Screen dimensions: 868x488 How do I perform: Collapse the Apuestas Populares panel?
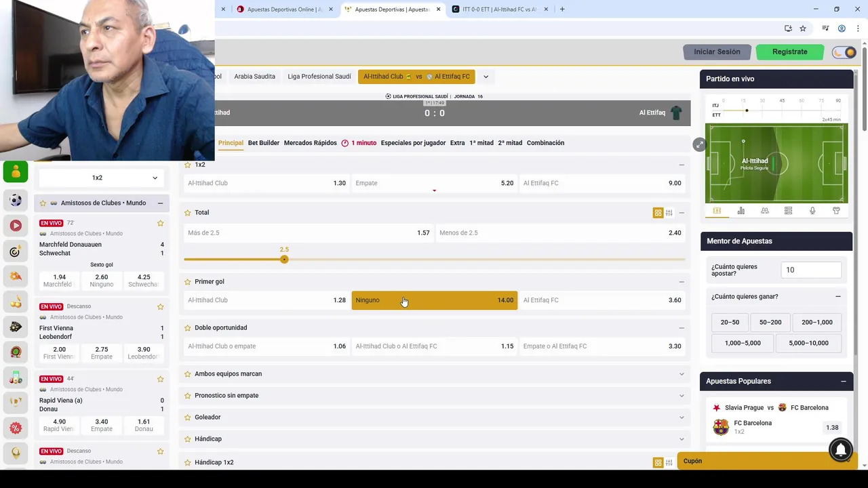tap(843, 381)
